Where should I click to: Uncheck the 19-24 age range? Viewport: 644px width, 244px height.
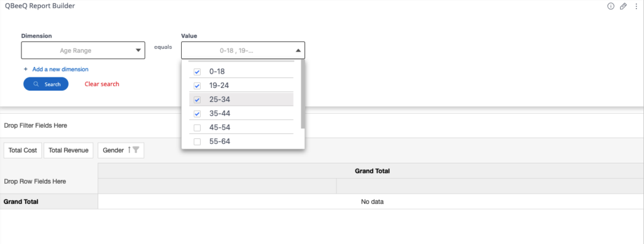tap(197, 86)
